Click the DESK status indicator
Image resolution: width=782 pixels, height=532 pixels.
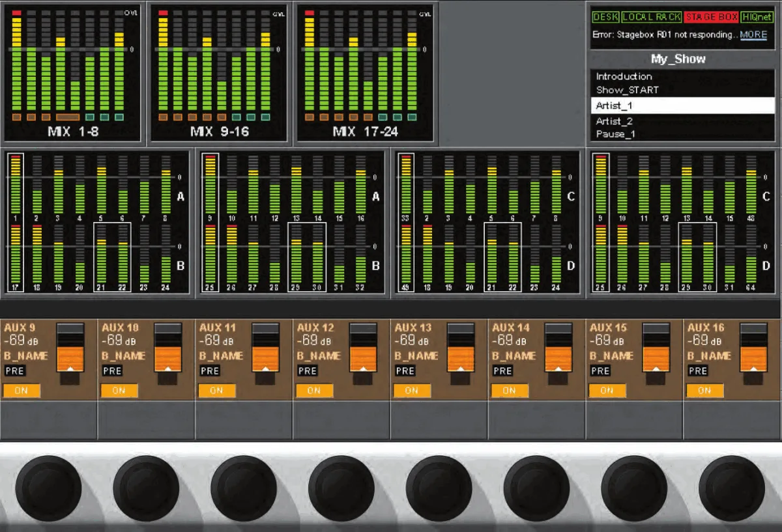[x=605, y=18]
